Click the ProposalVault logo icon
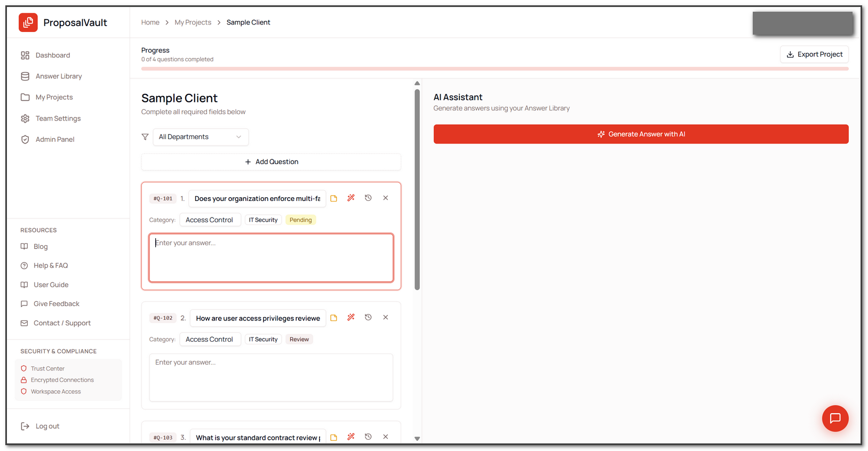 (28, 22)
